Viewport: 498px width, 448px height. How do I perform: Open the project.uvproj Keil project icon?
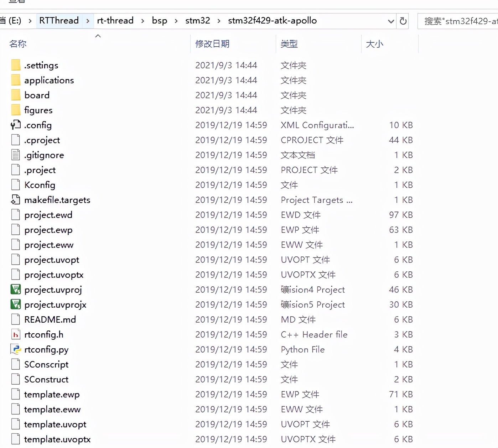pyautogui.click(x=15, y=290)
